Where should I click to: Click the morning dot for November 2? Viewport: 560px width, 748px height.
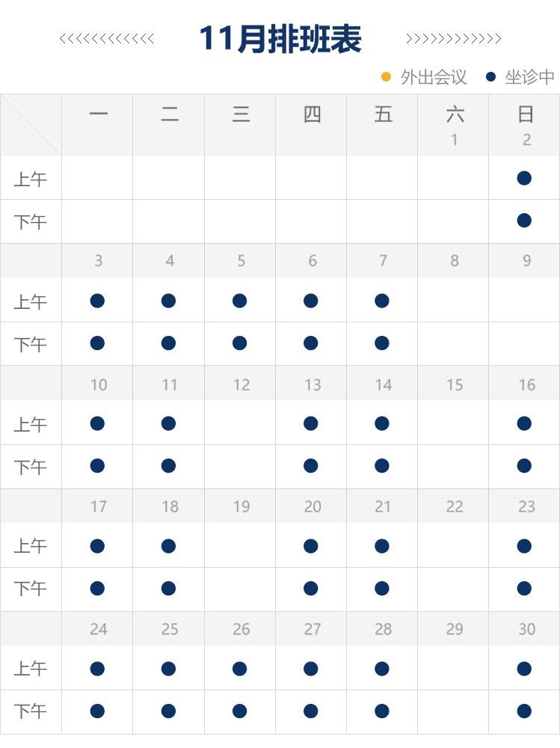click(x=524, y=178)
